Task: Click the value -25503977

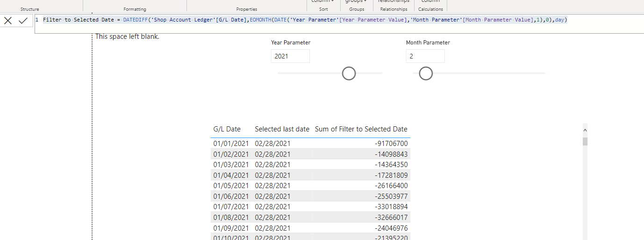Action: click(x=391, y=196)
